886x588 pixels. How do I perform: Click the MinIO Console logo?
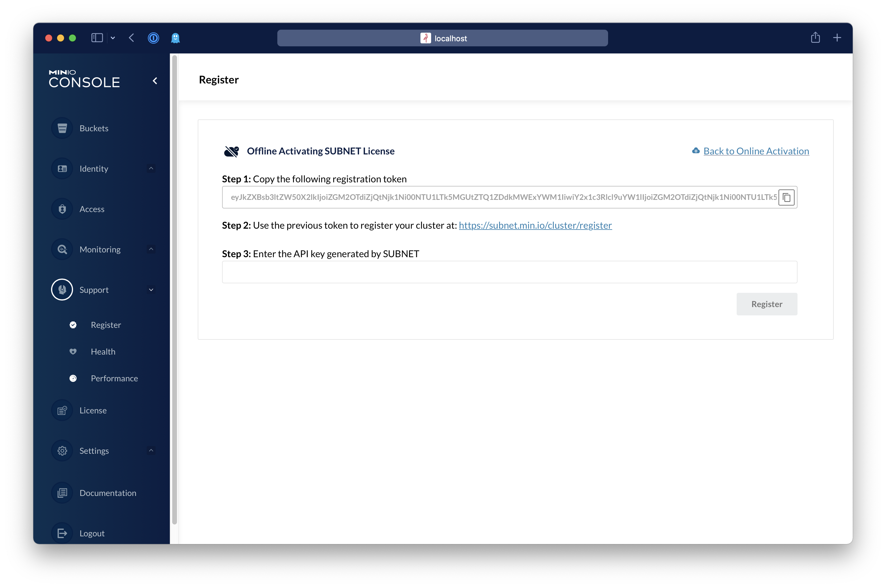click(84, 79)
